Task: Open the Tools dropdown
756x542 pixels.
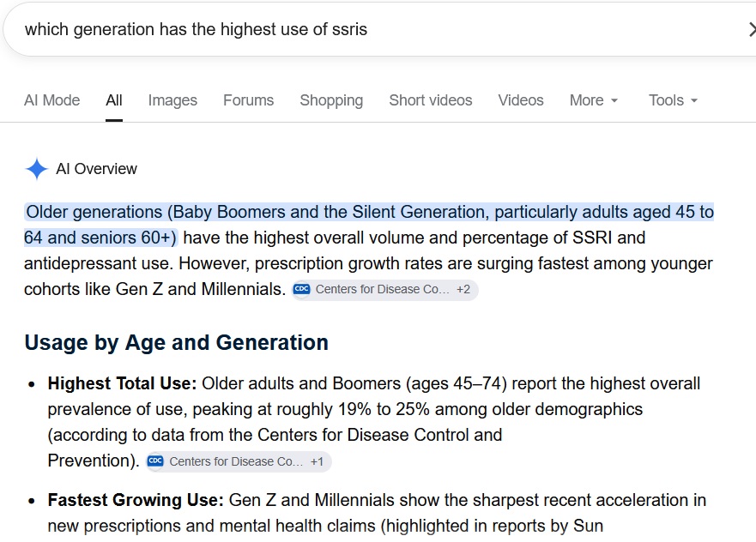Action: coord(673,100)
